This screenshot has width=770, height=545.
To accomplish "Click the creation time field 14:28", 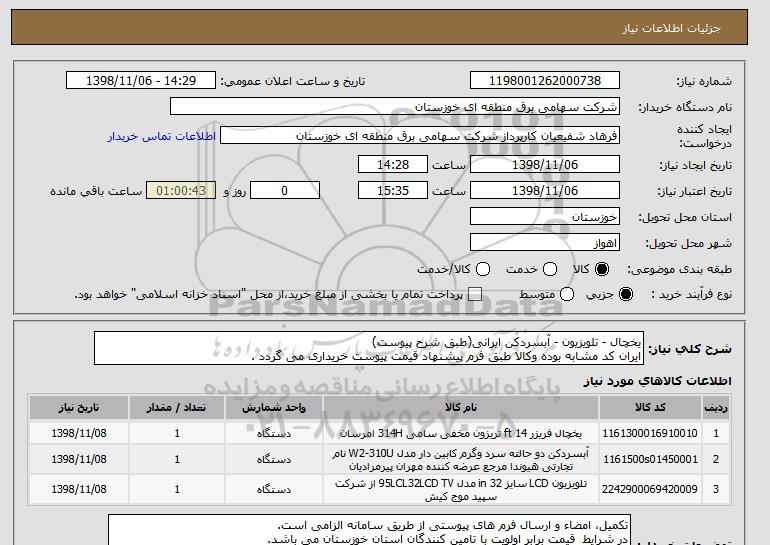I will point(393,164).
